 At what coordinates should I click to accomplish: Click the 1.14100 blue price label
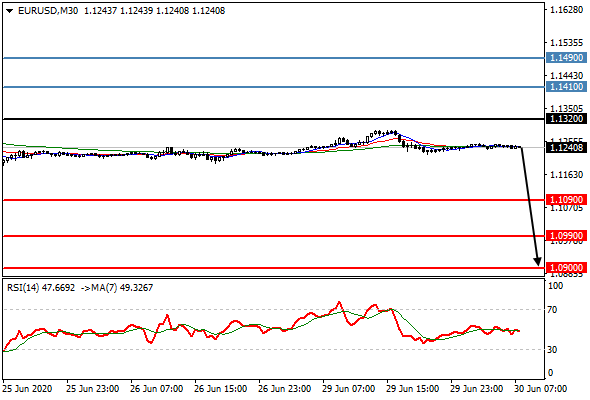click(566, 87)
